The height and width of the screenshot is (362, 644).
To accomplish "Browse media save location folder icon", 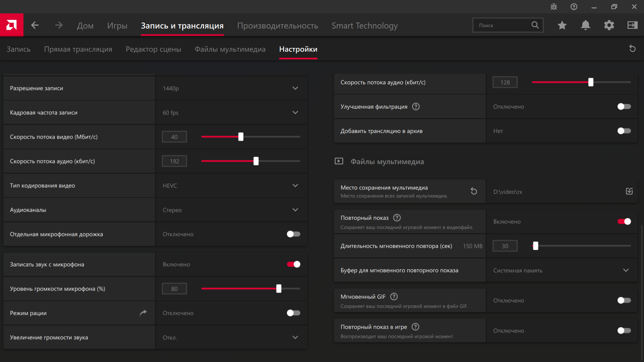I will (x=629, y=191).
